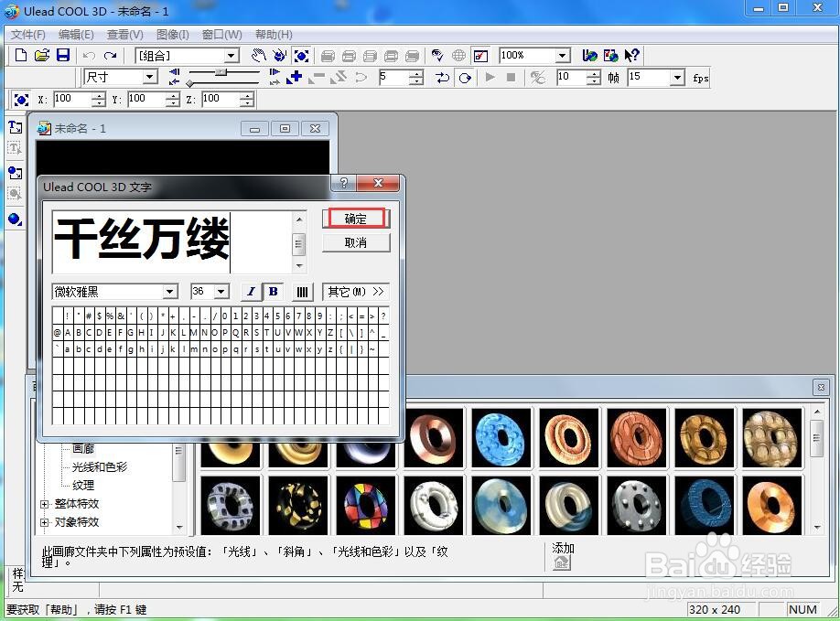Click the Z value input field

click(x=221, y=100)
